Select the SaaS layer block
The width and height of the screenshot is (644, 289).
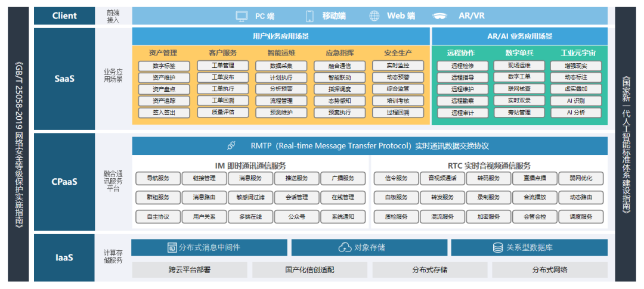[63, 79]
